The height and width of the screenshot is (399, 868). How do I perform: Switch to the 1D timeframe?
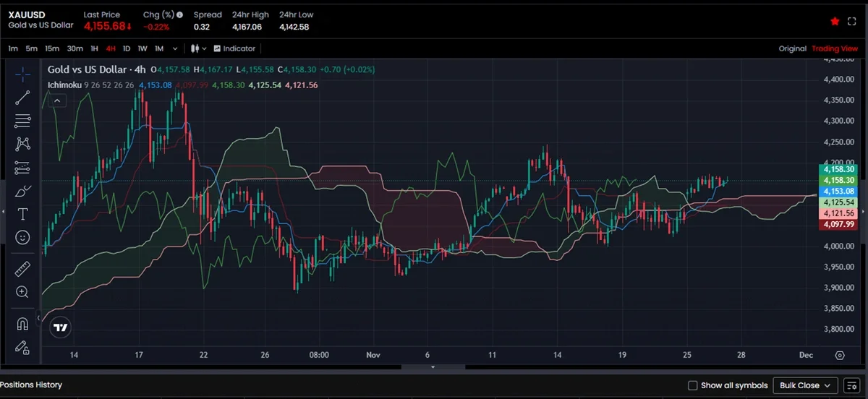[127, 48]
